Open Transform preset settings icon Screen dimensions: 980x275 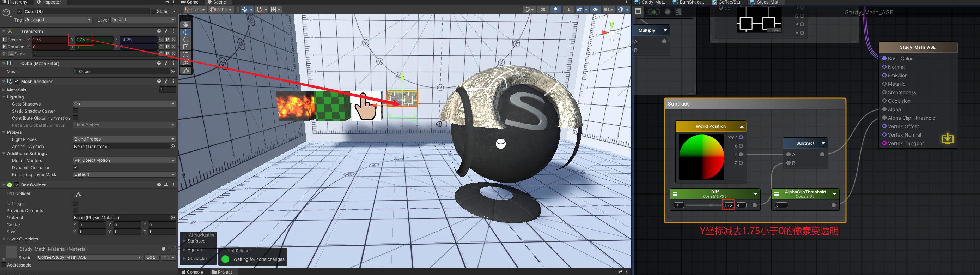click(166, 31)
